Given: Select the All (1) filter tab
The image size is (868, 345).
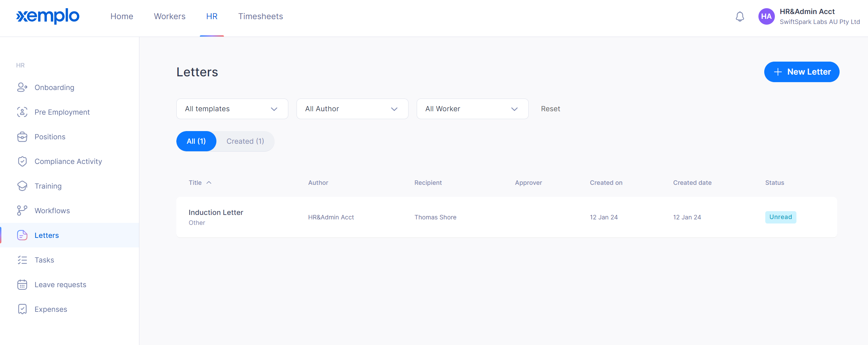Looking at the screenshot, I should [x=196, y=141].
